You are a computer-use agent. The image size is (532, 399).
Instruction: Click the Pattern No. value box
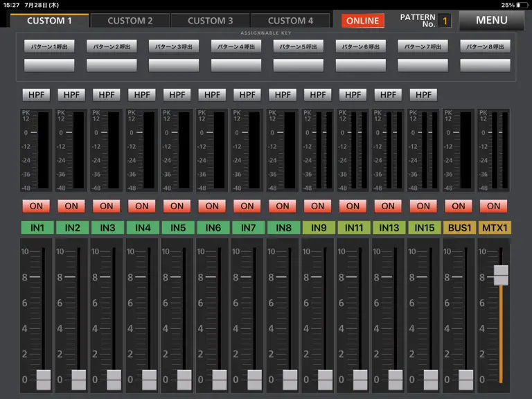pos(445,21)
